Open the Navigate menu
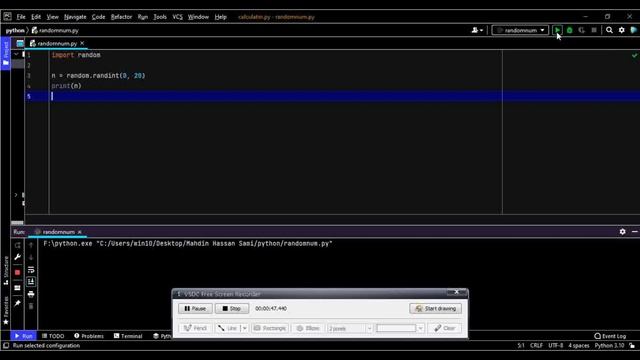Viewport: 640px width, 360px height. [x=75, y=17]
